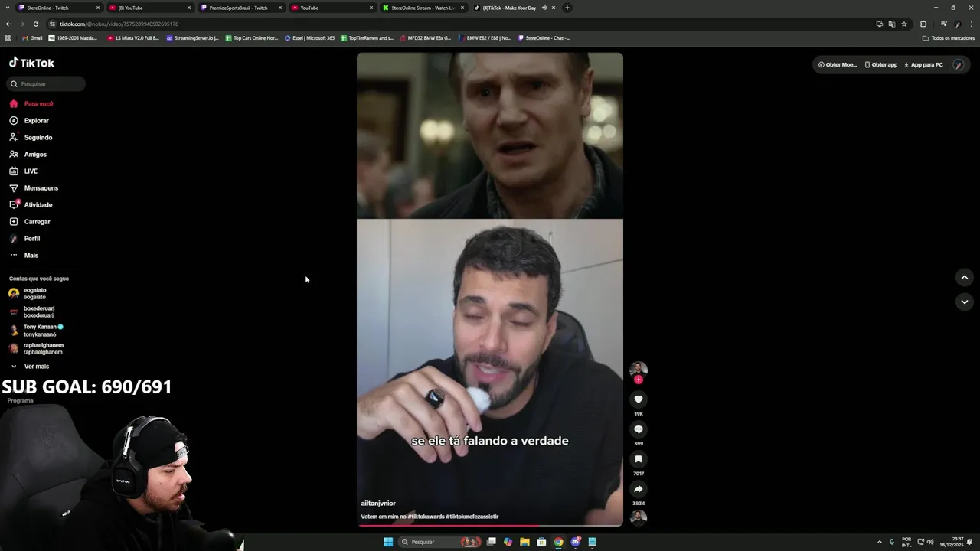Like the video with the heart icon
The image size is (980, 551).
[x=639, y=399]
